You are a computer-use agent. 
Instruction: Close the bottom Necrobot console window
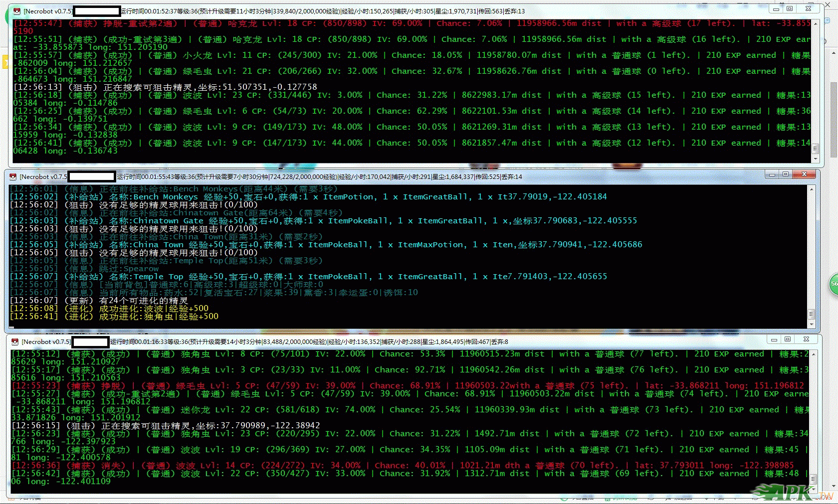(806, 339)
